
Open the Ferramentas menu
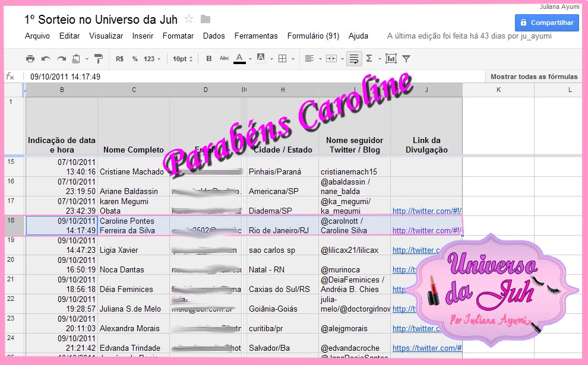(x=256, y=36)
